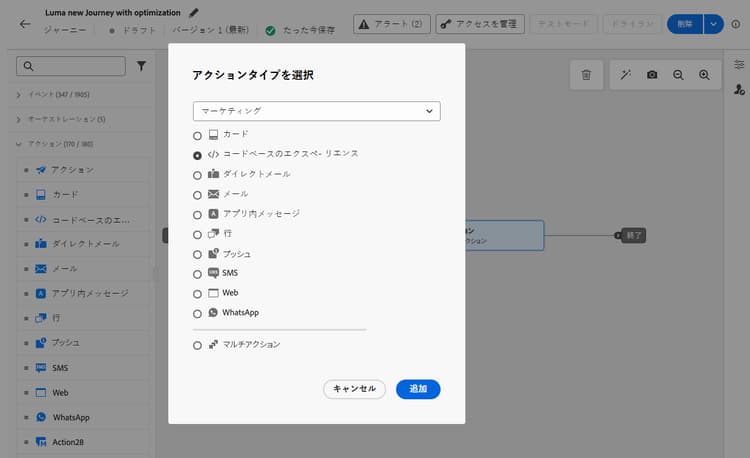The width and height of the screenshot is (750, 458).
Task: Click the action node on canvas
Action: point(505,235)
